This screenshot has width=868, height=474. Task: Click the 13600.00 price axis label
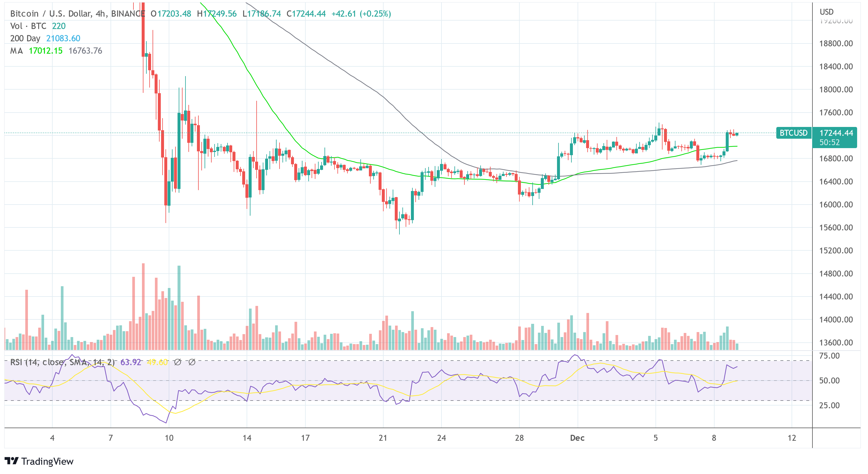click(x=836, y=343)
